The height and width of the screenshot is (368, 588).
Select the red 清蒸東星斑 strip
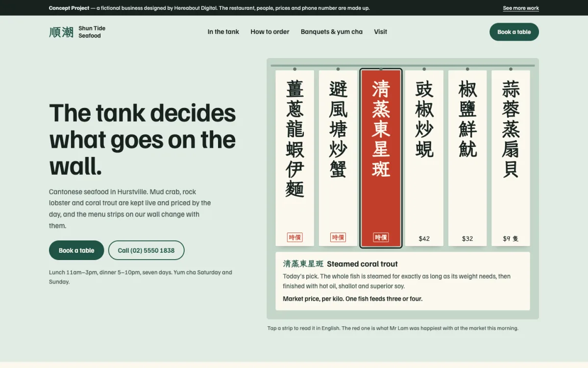(x=381, y=158)
